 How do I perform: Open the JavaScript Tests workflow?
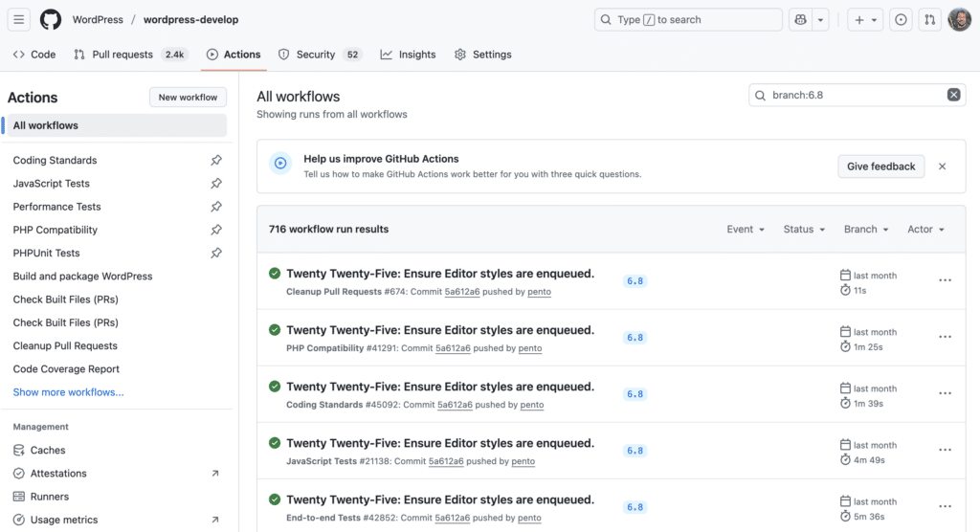[52, 183]
